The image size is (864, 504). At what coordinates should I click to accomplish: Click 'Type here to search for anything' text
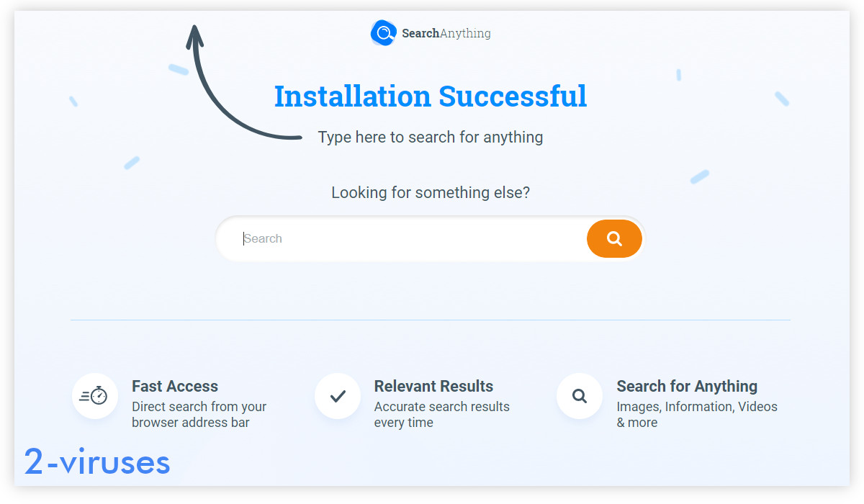(431, 137)
